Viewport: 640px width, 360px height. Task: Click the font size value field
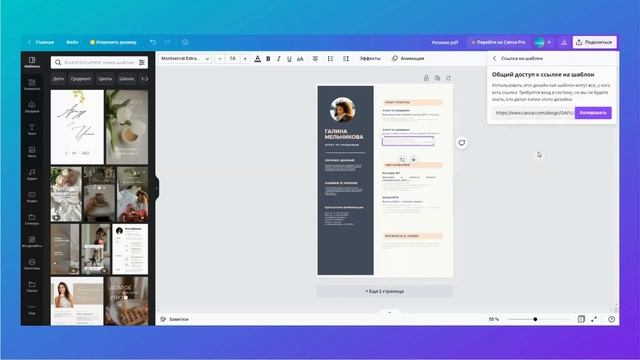(233, 59)
